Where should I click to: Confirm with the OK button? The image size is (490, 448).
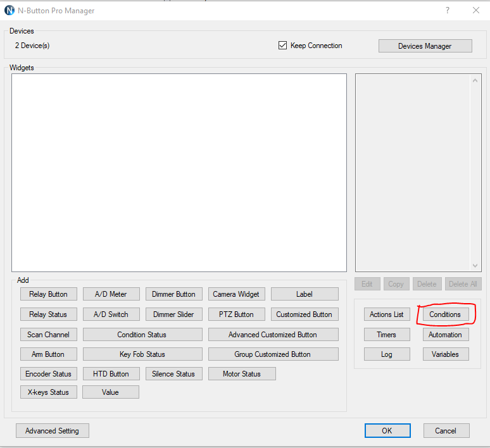click(387, 431)
